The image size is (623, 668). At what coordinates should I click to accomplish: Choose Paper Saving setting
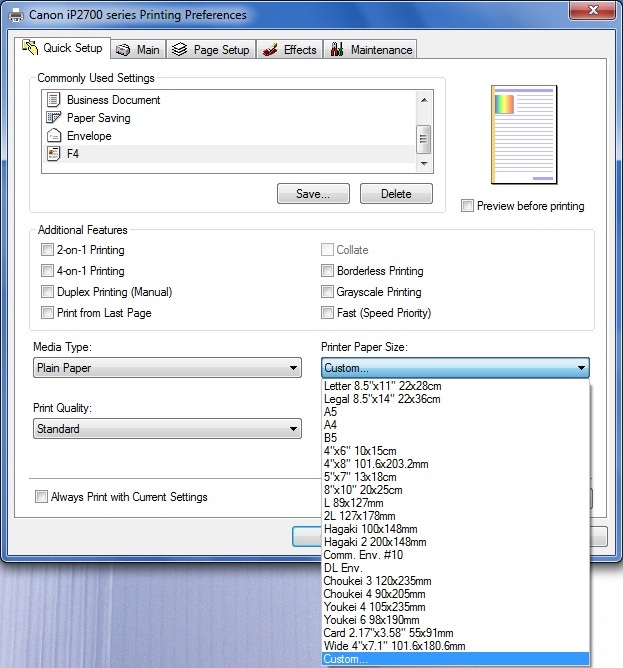(229, 118)
